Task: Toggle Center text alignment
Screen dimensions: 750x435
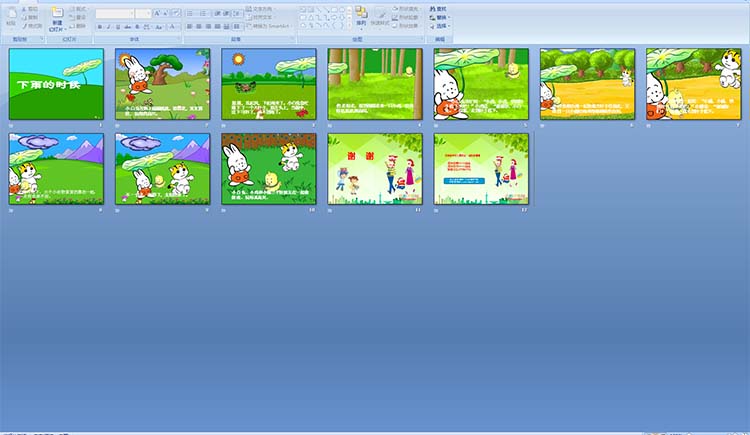Action: [199, 27]
